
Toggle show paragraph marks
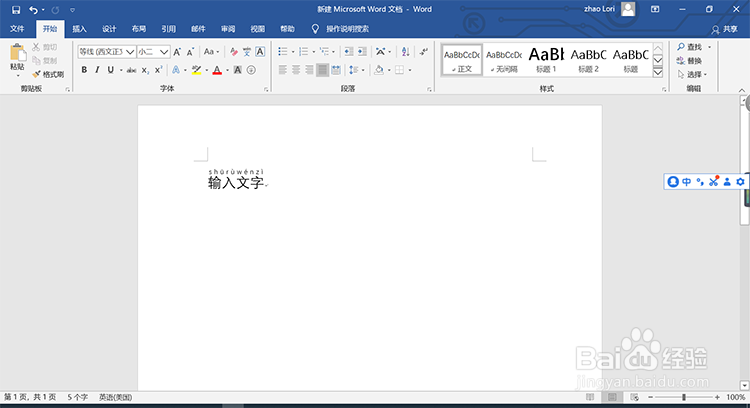(x=423, y=52)
